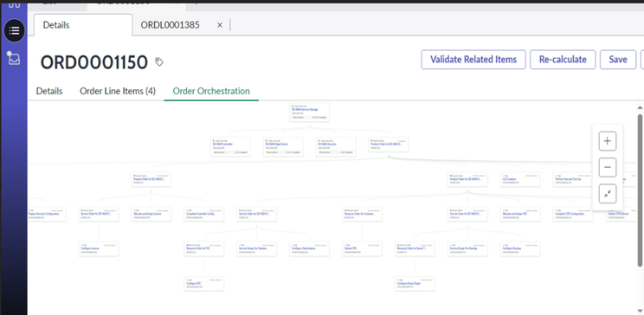Click the scrollbar down arrow
Screen dimensions: 644x315
[640, 311]
